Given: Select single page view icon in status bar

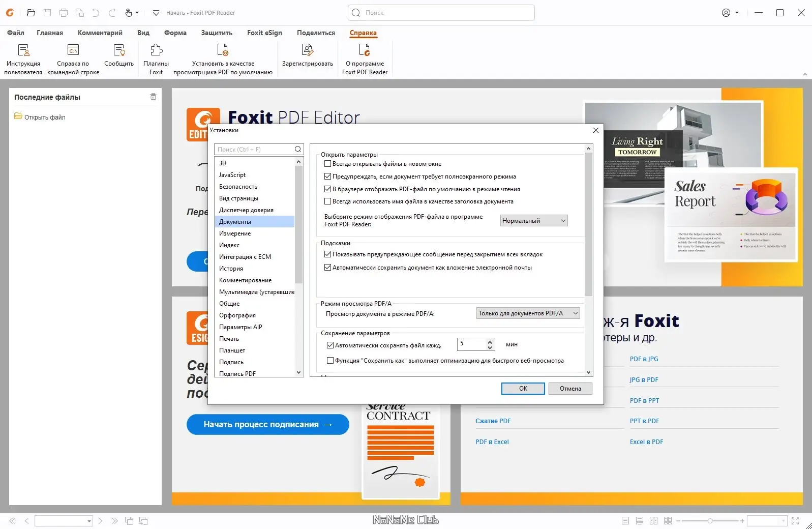Looking at the screenshot, I should [x=625, y=521].
